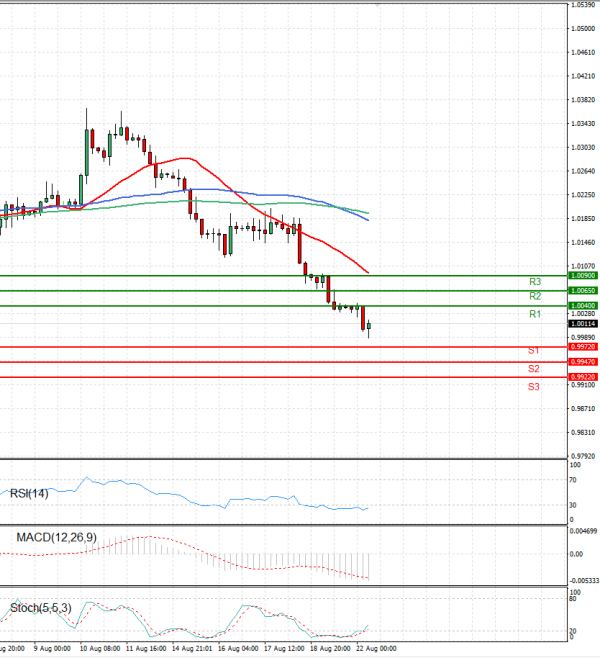Click the Stoch axis value 80

pos(573,599)
